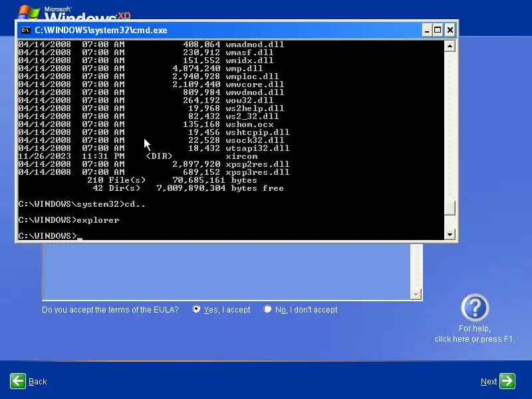Click the ws2_32.dll file name
The height and width of the screenshot is (399, 532).
pyautogui.click(x=252, y=116)
